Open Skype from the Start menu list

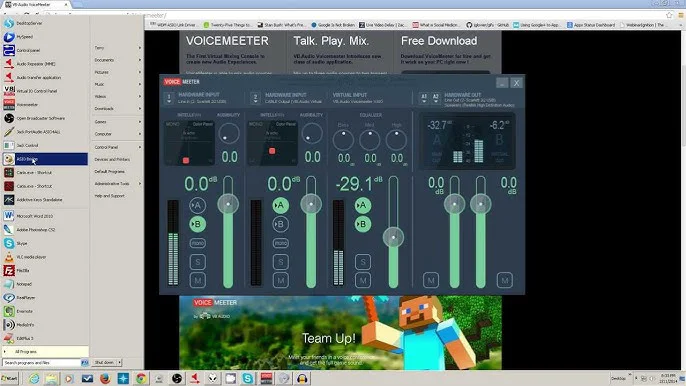(45, 243)
